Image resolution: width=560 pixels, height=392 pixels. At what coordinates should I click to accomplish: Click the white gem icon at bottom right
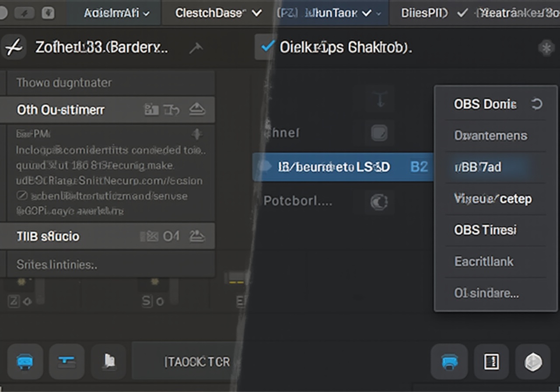point(533,362)
